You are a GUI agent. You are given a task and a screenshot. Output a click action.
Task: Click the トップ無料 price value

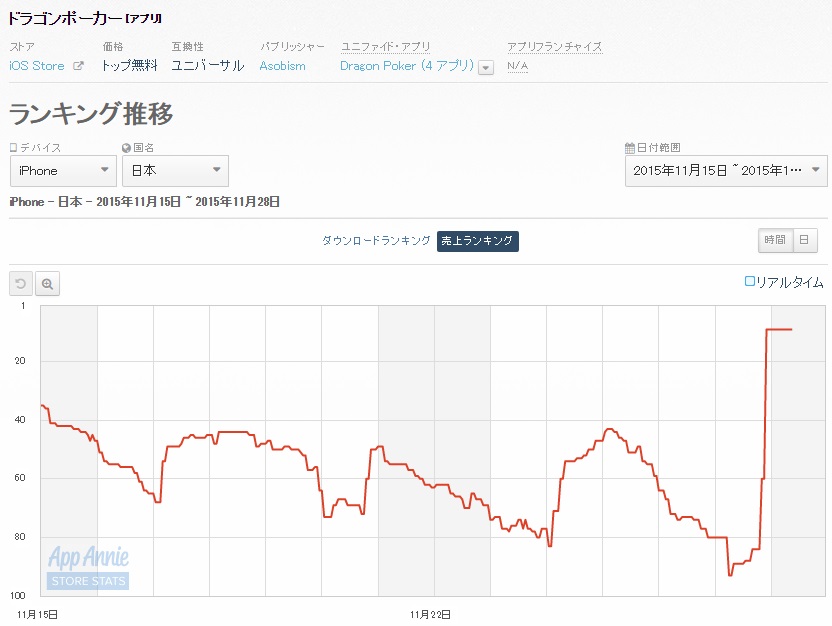click(129, 66)
